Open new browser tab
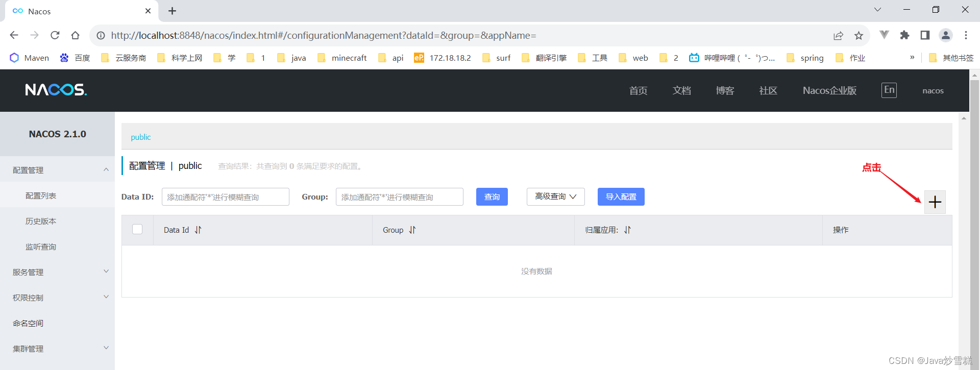This screenshot has width=980, height=370. (173, 11)
